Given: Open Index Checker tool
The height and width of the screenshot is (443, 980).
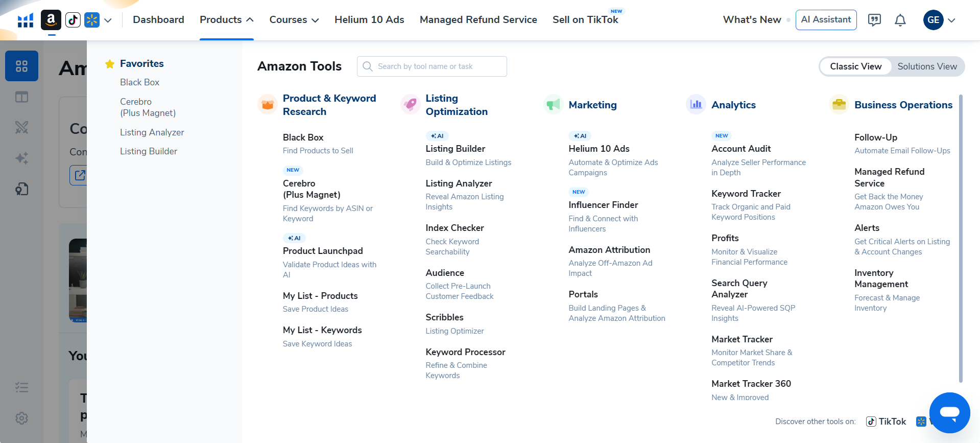Looking at the screenshot, I should tap(455, 228).
